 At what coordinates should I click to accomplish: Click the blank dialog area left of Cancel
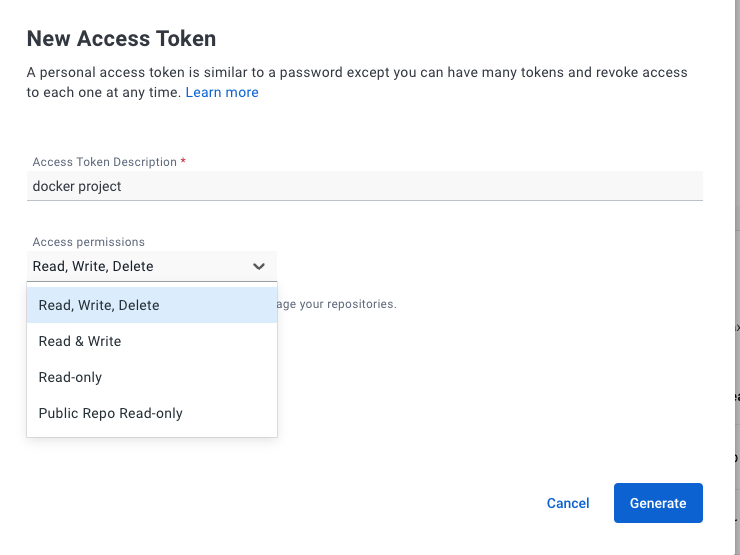click(300, 503)
